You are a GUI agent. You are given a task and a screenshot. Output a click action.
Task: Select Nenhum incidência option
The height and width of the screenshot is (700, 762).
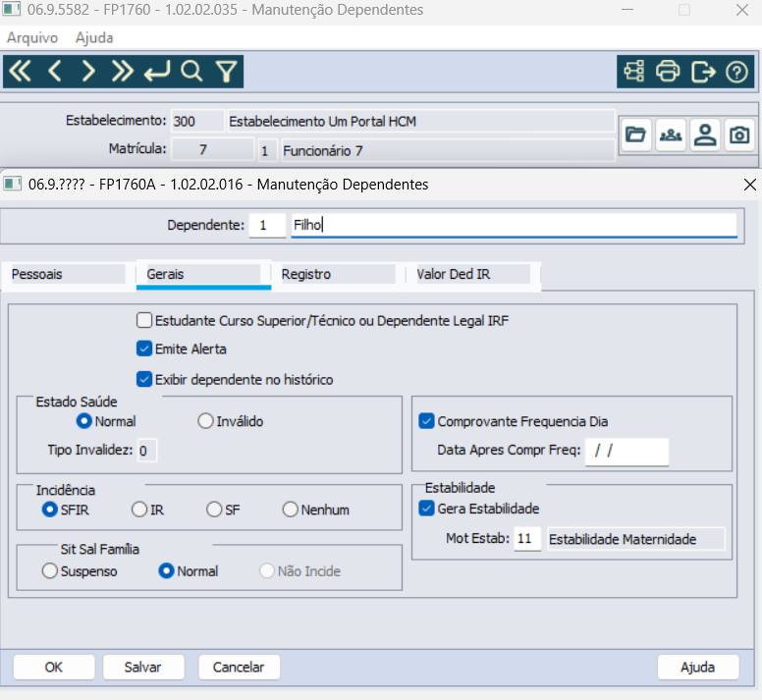[x=290, y=510]
